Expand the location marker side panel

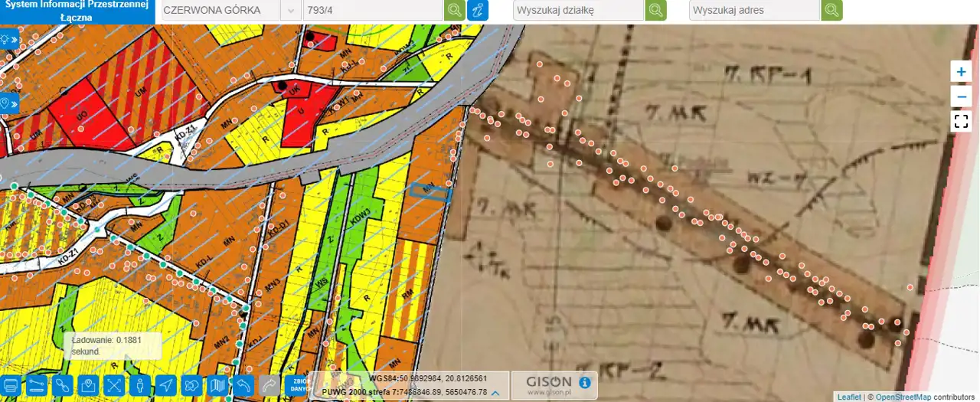[8, 103]
